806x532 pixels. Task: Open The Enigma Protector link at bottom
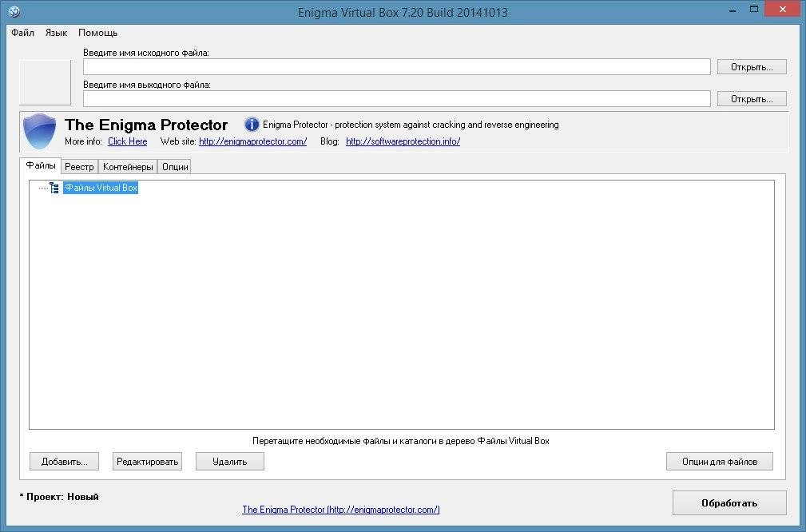[341, 510]
